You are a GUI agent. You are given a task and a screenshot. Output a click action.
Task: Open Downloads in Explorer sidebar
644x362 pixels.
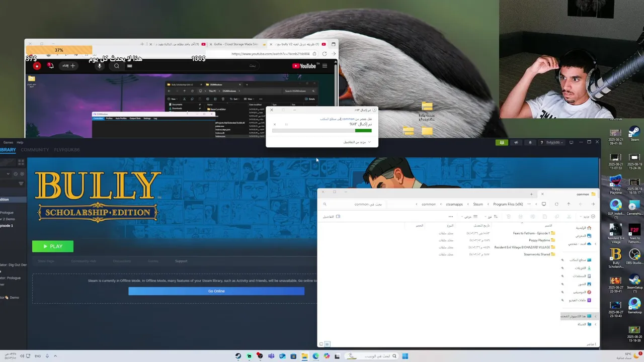(x=583, y=268)
